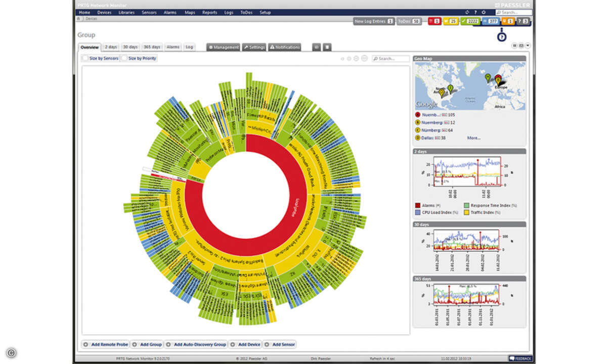Open the Sensors menu
Screen dimensions: 607x364
(149, 12)
